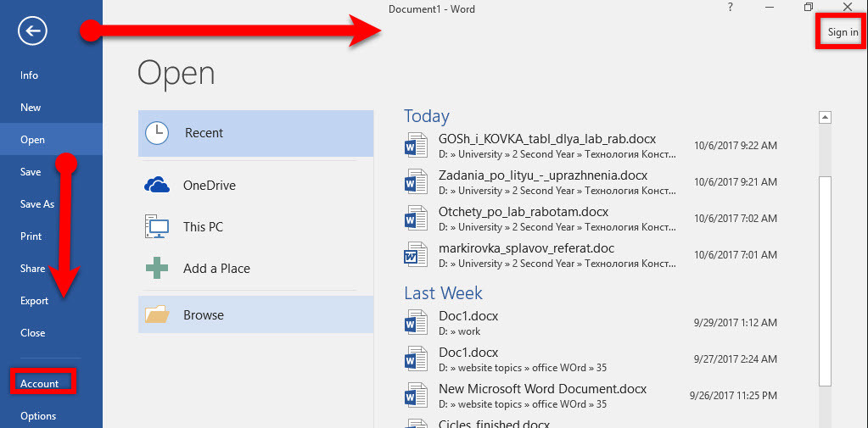The height and width of the screenshot is (428, 868).
Task: Click the back arrow circle icon
Action: (32, 31)
